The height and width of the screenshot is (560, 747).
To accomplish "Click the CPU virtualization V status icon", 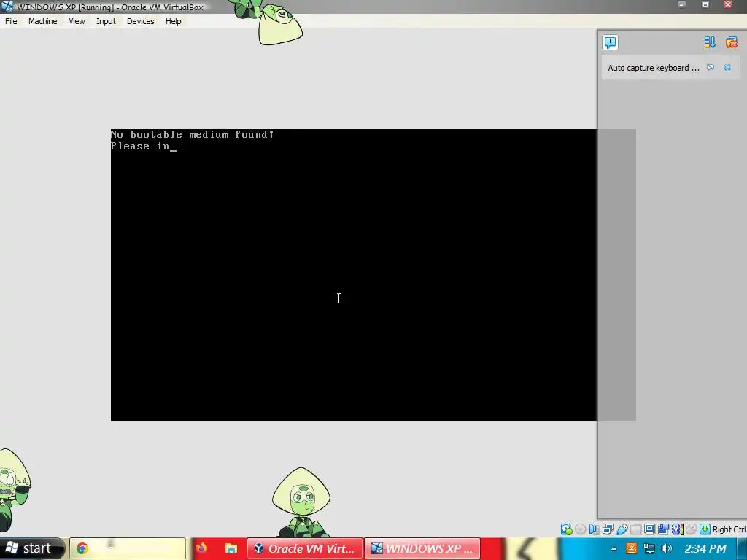I will coord(678,529).
